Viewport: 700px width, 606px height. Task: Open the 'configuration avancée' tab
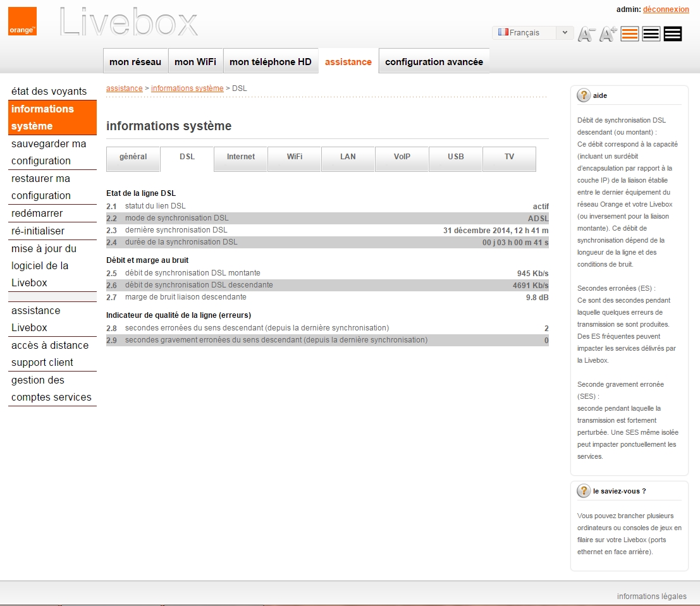tap(434, 61)
